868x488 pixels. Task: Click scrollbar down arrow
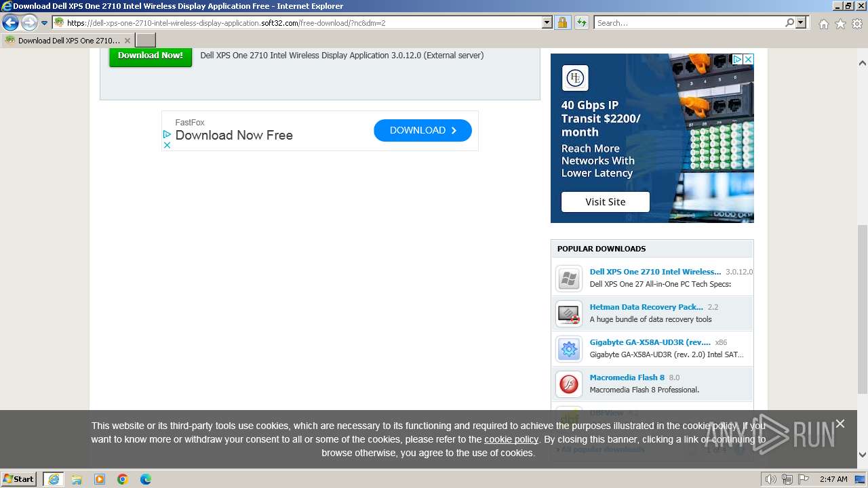point(863,455)
